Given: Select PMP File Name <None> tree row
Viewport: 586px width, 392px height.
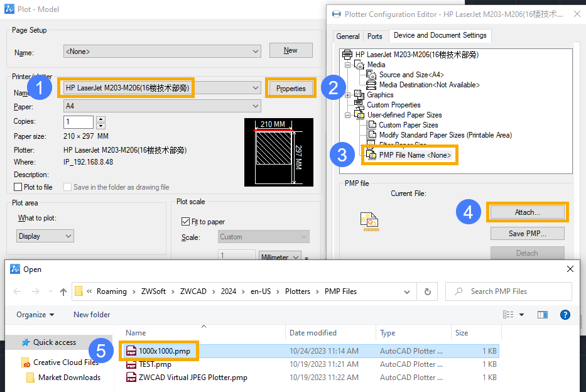Looking at the screenshot, I should click(x=415, y=155).
